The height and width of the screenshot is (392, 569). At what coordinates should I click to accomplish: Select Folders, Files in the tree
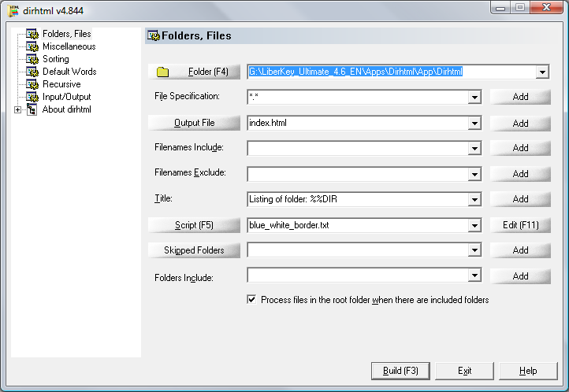[x=67, y=34]
